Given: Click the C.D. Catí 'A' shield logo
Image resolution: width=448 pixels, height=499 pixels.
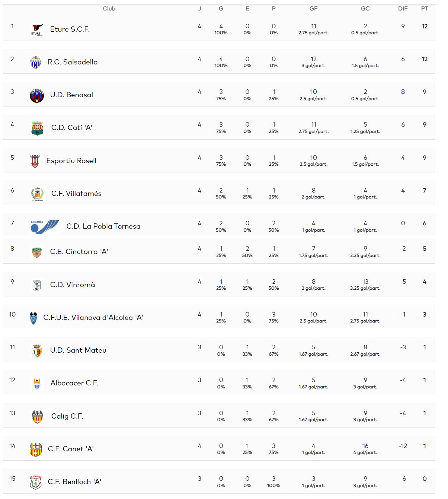Looking at the screenshot, I should coord(37,128).
